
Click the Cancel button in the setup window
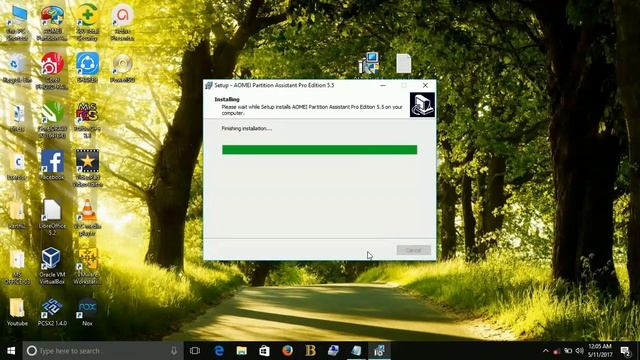(x=413, y=250)
